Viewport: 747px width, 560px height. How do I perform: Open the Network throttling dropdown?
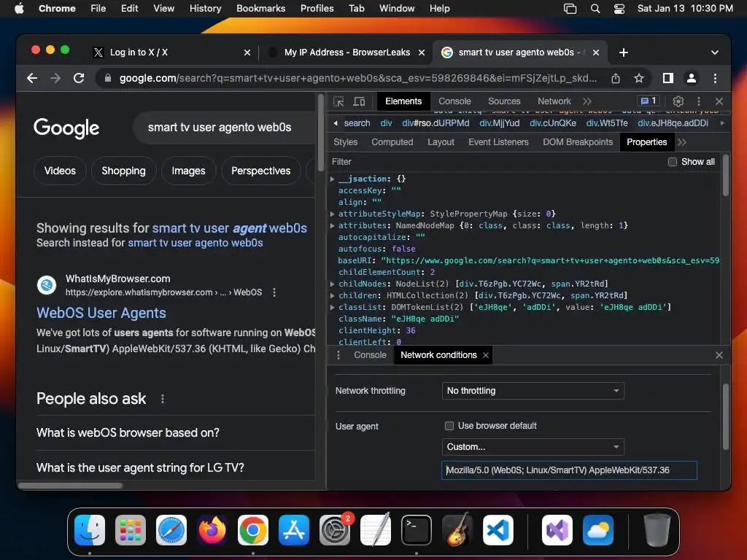tap(533, 391)
